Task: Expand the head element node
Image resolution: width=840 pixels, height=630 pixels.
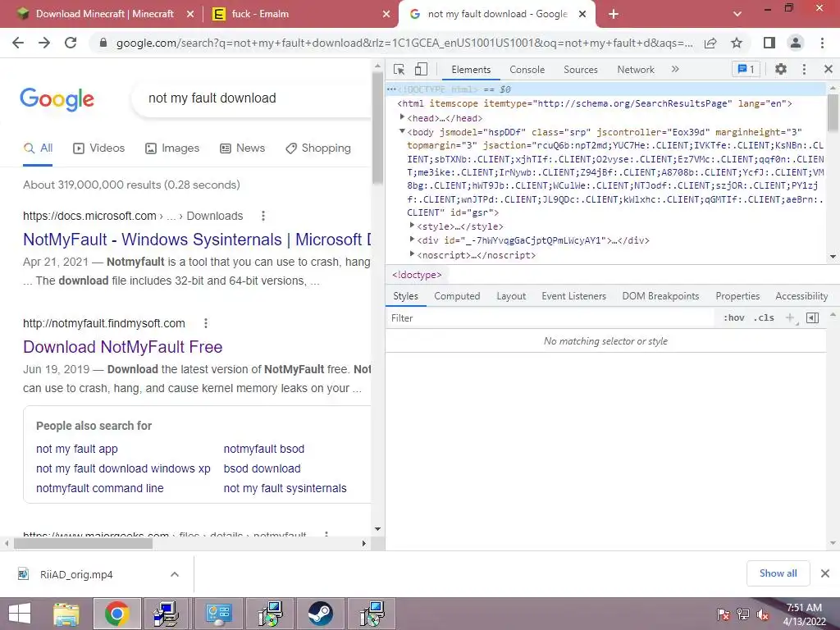Action: pos(402,117)
